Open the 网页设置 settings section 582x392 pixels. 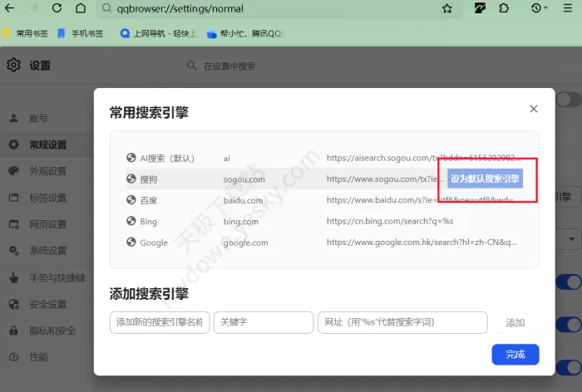[47, 224]
